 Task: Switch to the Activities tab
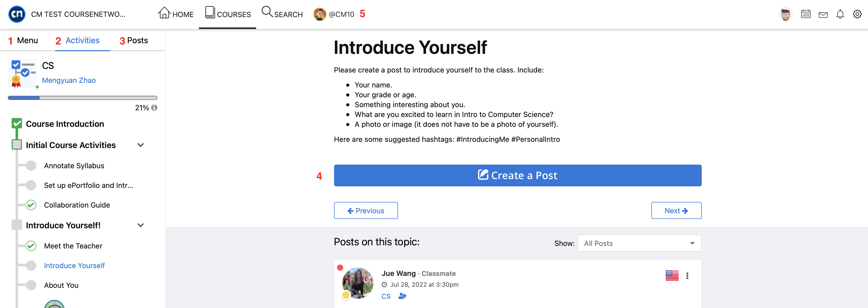point(83,40)
